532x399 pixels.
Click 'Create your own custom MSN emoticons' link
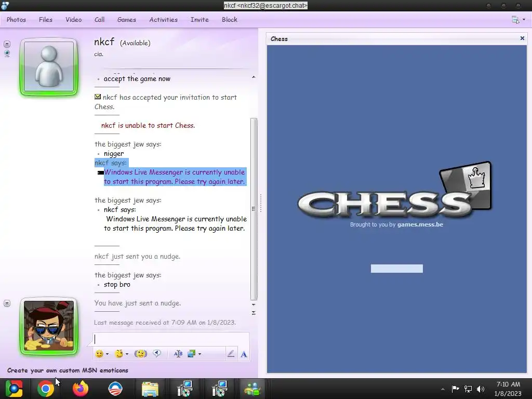68,370
